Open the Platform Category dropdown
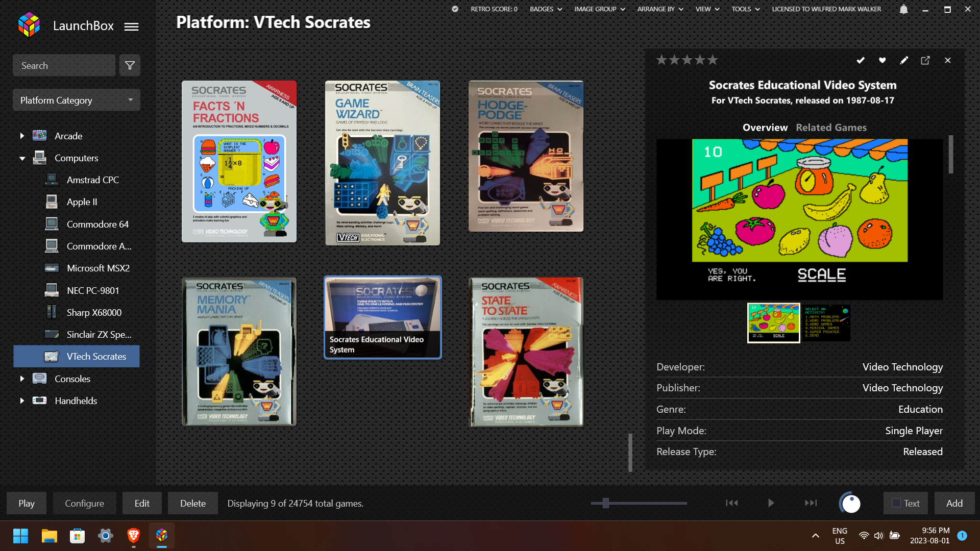The width and height of the screenshot is (980, 551). click(77, 100)
